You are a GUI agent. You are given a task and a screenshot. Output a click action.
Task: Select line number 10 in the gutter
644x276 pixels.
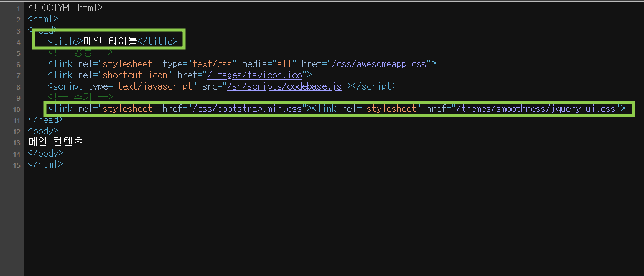click(16, 109)
